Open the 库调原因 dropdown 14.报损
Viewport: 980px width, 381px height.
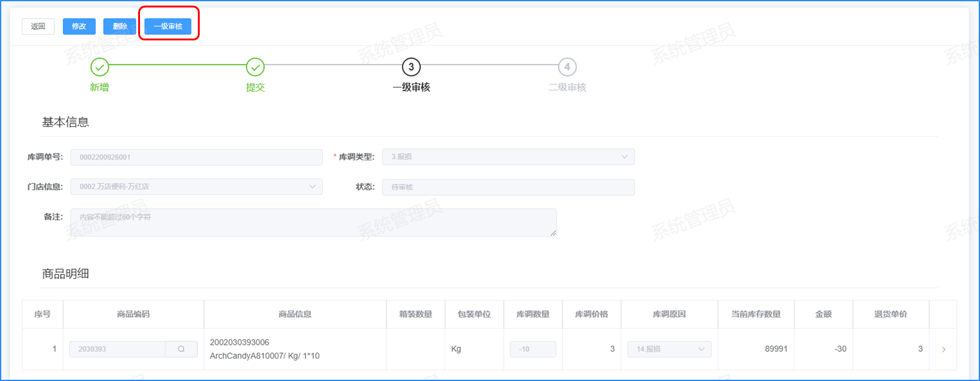670,349
